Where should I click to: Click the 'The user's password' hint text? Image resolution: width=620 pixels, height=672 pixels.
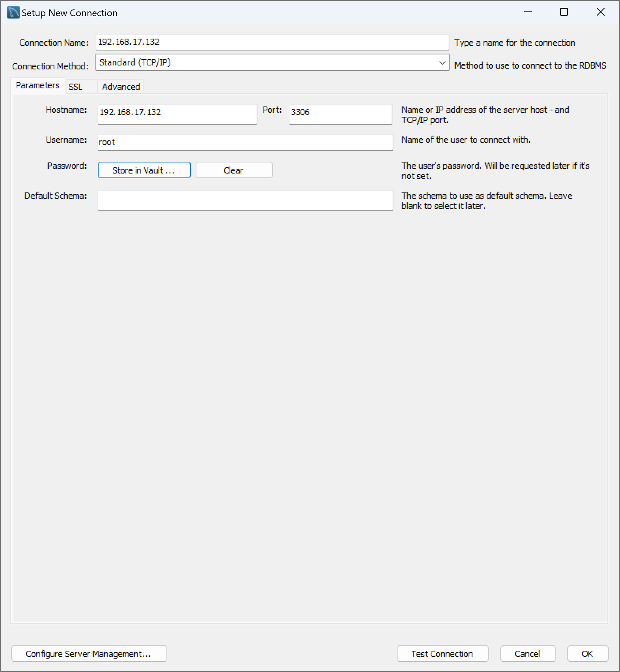[x=495, y=171]
